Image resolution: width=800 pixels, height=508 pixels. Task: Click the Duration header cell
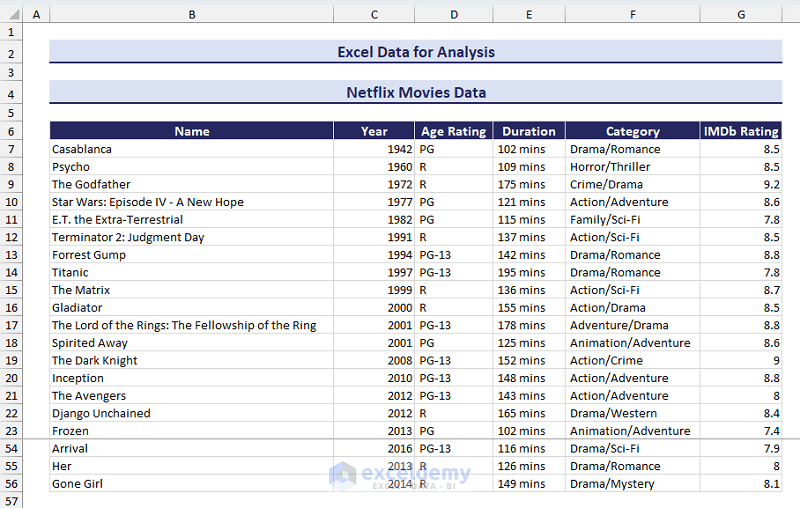pos(528,131)
